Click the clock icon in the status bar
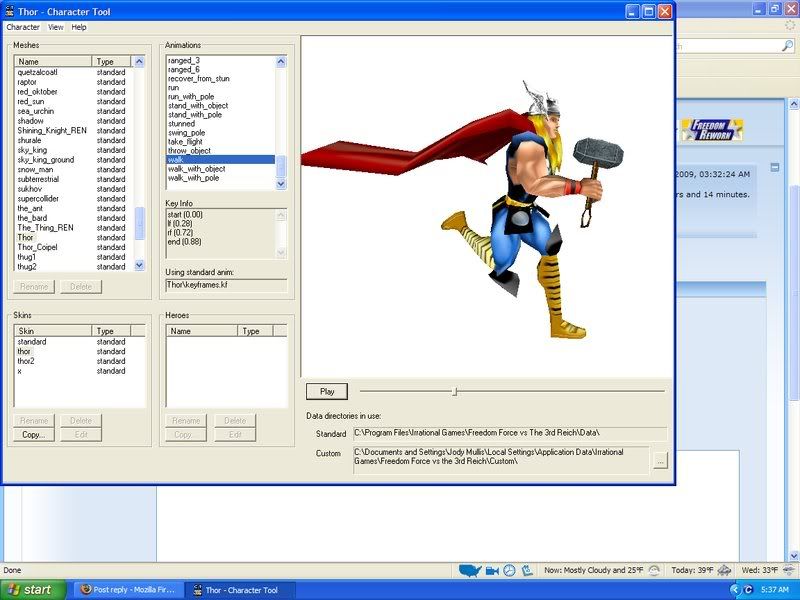Viewport: 800px width, 600px height. [509, 570]
